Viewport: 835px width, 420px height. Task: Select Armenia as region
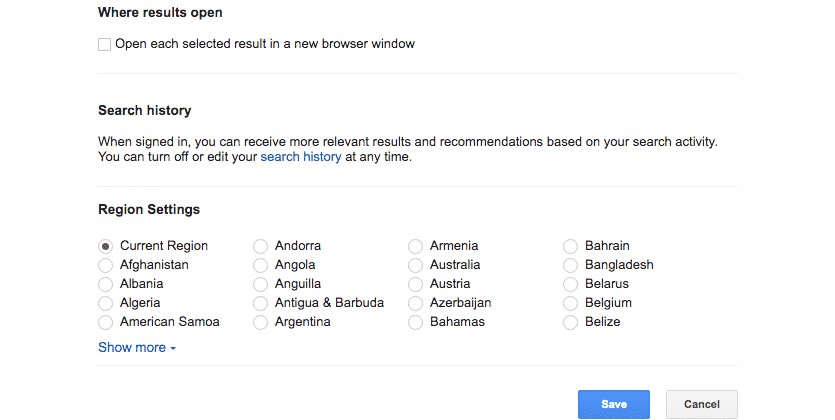415,246
